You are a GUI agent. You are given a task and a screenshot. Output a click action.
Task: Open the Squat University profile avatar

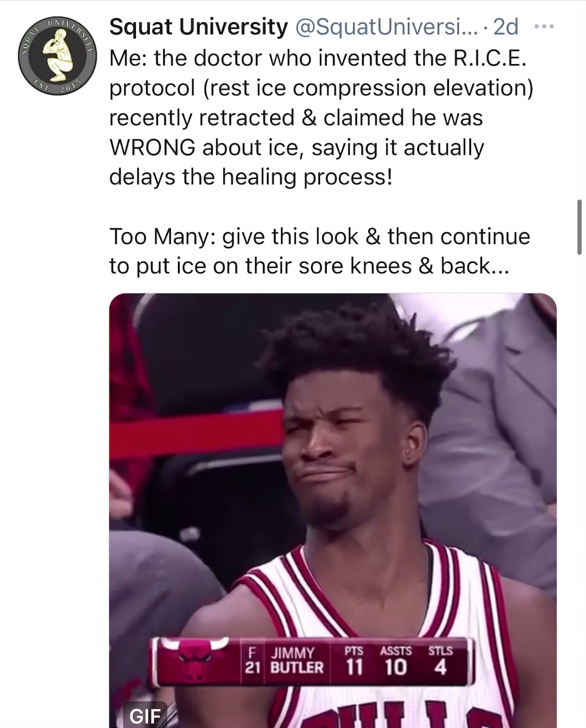pyautogui.click(x=57, y=58)
